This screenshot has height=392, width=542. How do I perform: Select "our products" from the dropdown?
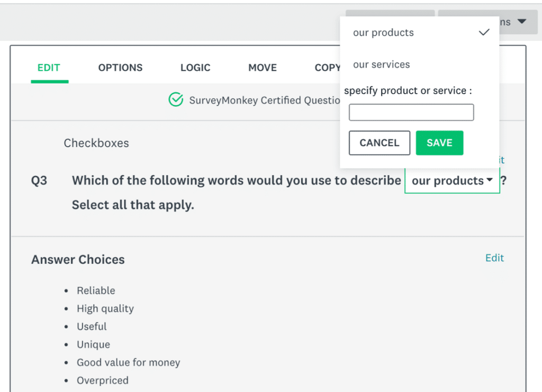pos(383,32)
